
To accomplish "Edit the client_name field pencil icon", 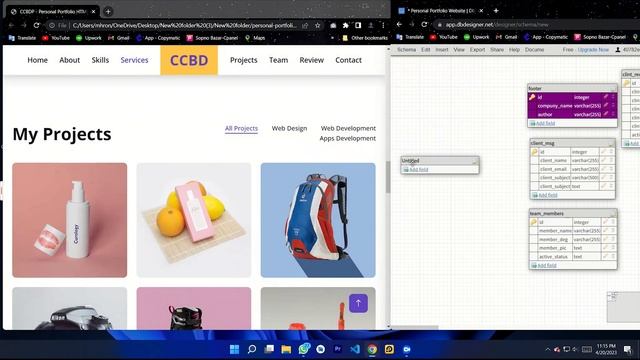I will (604, 160).
